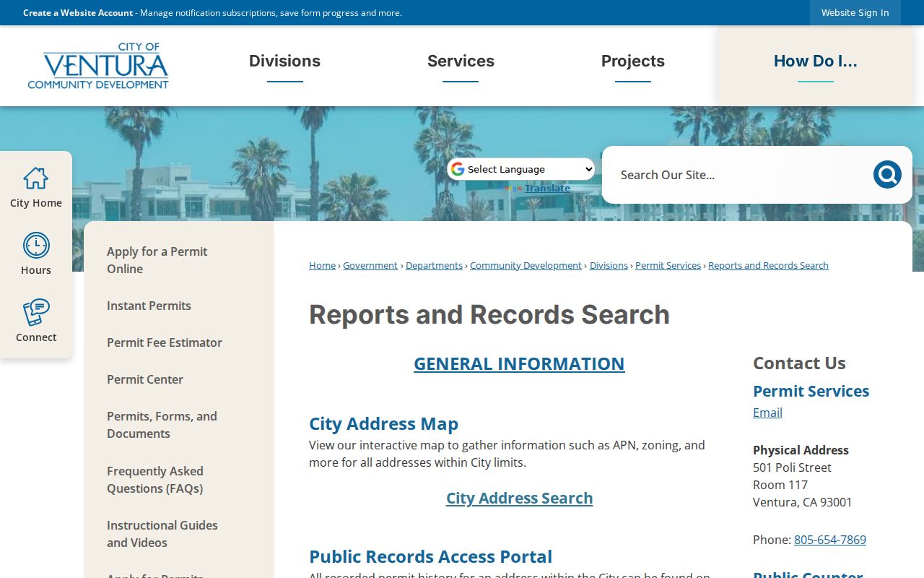Call phone number 805-654-7869 link
This screenshot has height=578, width=924.
[x=830, y=540]
